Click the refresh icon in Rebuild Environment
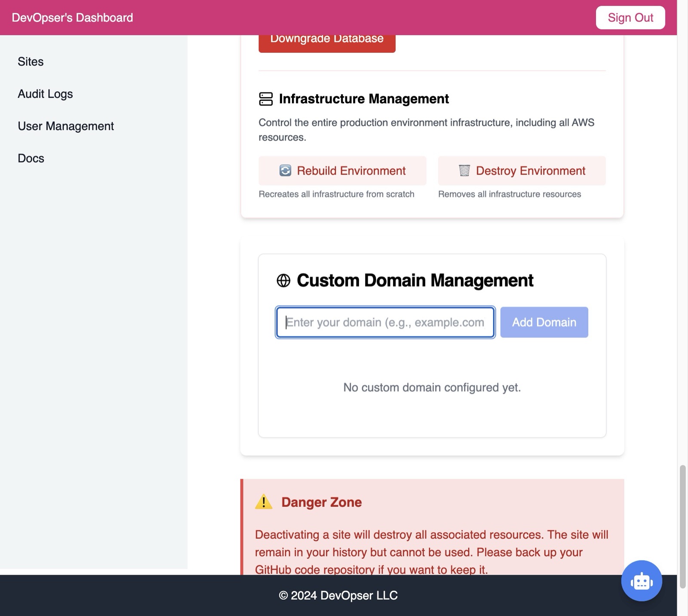688x616 pixels. 285,171
